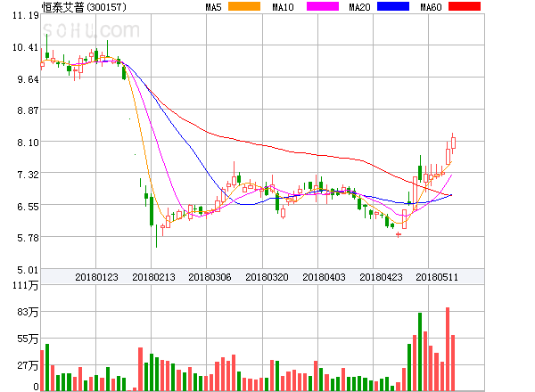Click the lowest-reaching green candlestick near 20180213
The image size is (535, 392).
156,236
